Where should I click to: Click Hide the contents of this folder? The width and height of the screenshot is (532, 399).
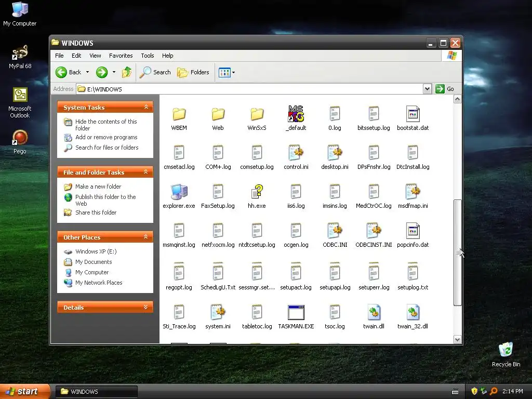(x=106, y=125)
